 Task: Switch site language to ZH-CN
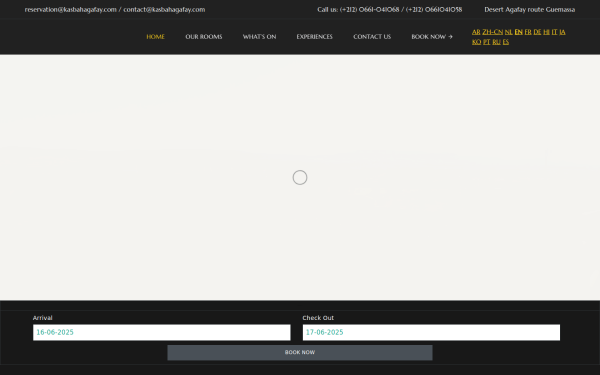pyautogui.click(x=492, y=32)
